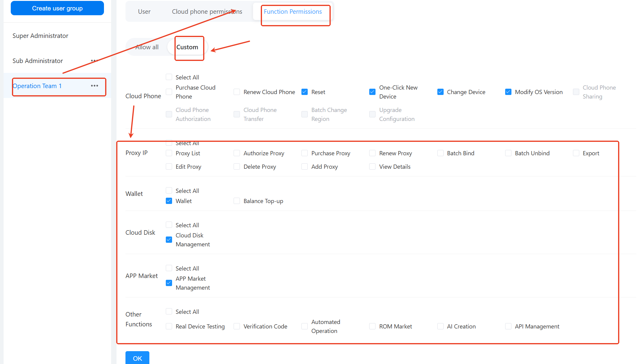Select the Custom permission mode
This screenshot has width=639, height=364.
[x=187, y=47]
